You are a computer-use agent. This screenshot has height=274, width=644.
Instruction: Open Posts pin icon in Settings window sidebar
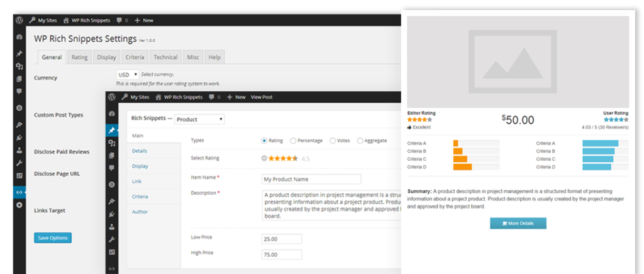19,54
